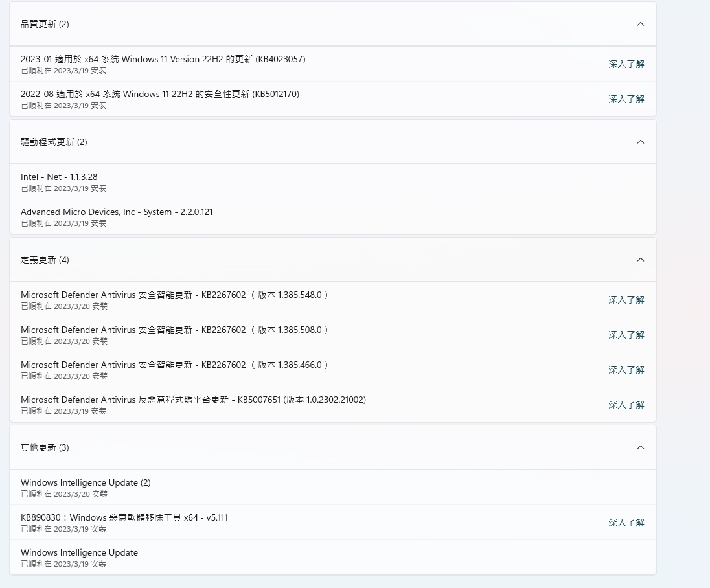Select Defender 安全智能更新 版本 1.385.466.0 title
The height and width of the screenshot is (588, 710).
pos(174,365)
